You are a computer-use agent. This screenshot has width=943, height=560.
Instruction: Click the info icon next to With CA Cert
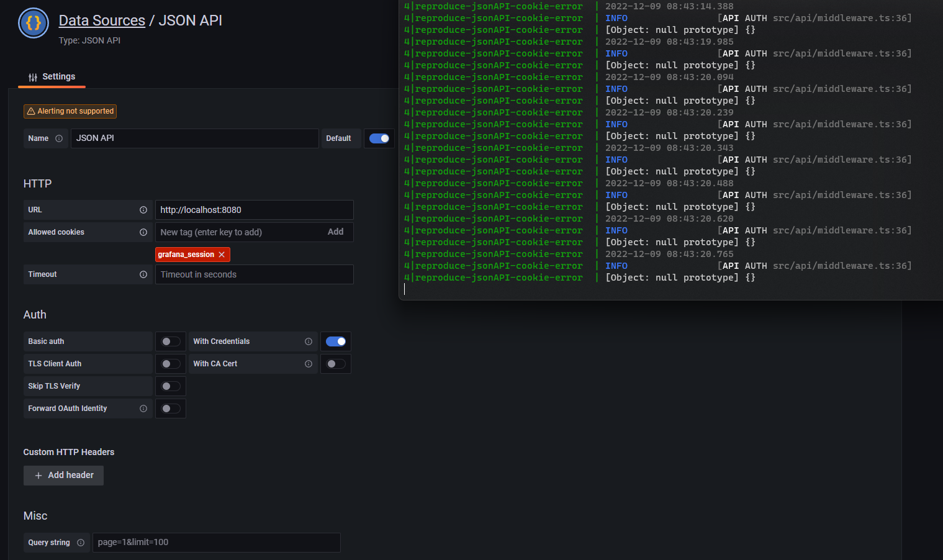pos(309,364)
